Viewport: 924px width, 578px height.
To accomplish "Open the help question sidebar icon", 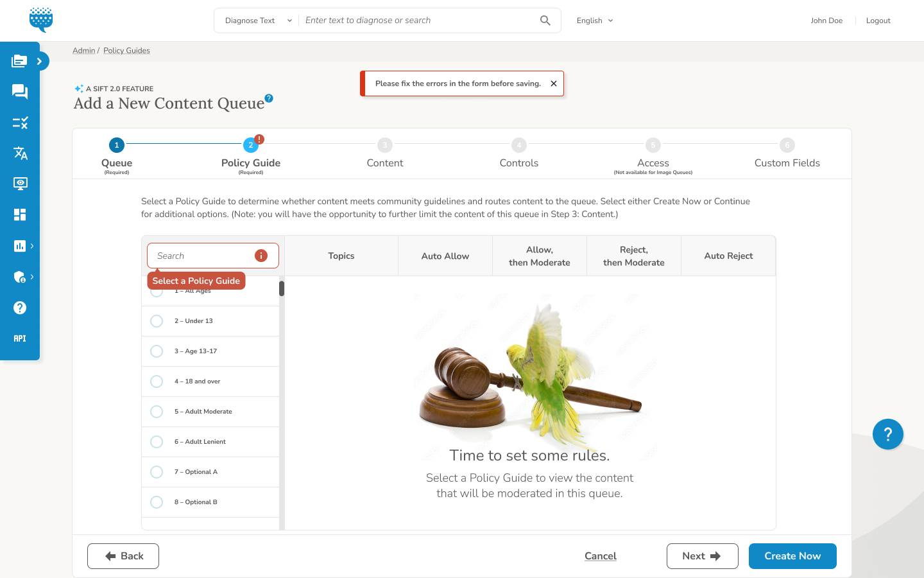I will click(x=20, y=308).
